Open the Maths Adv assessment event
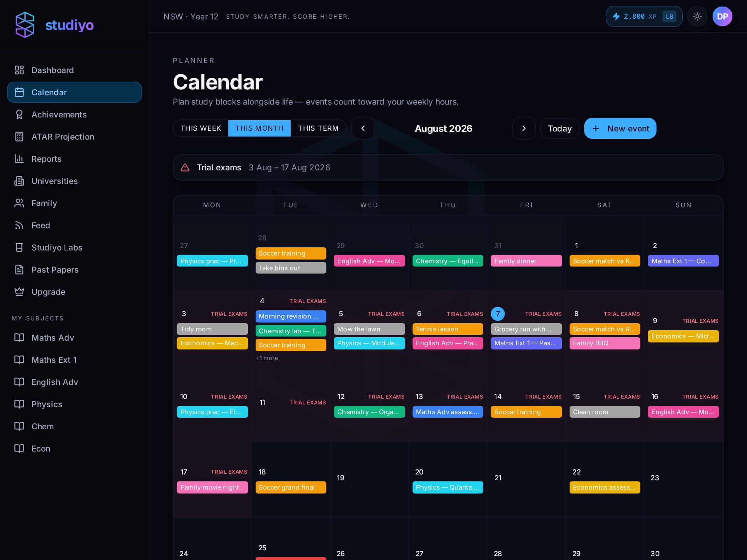This screenshot has height=560, width=747. [x=447, y=412]
